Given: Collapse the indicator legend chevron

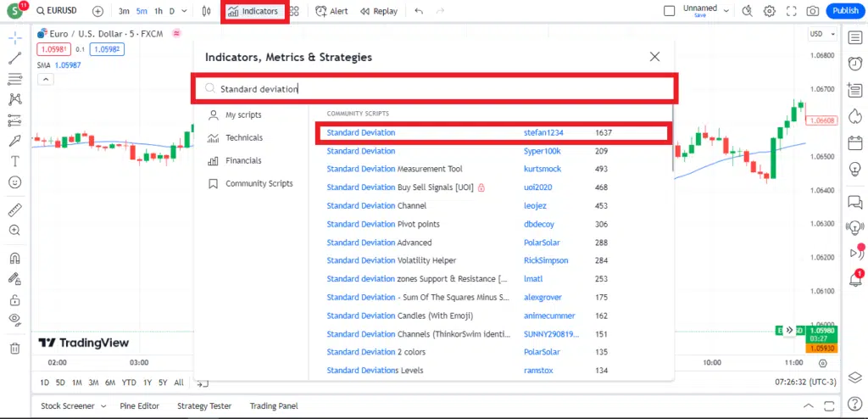Looking at the screenshot, I should pos(46,80).
